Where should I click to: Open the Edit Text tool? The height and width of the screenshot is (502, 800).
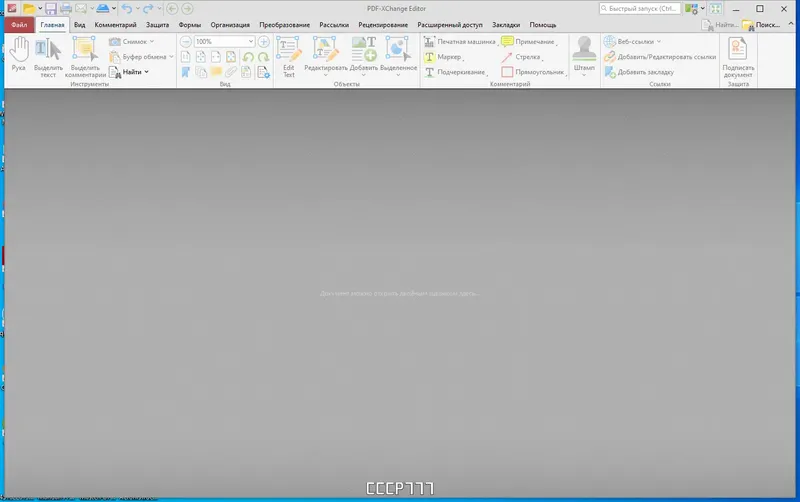(x=289, y=57)
